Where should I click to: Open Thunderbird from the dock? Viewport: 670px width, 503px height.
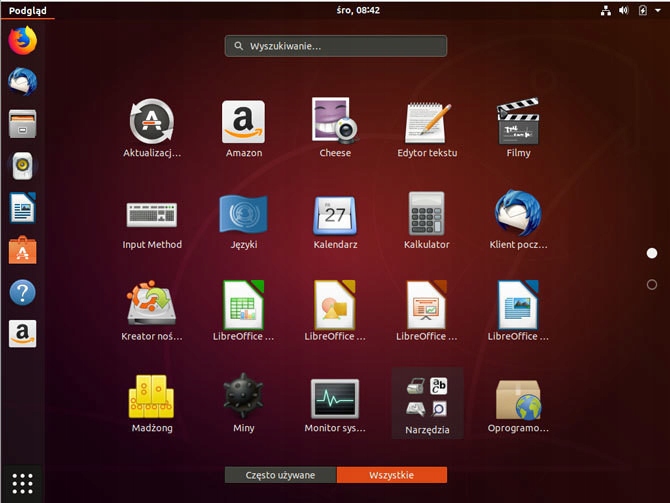[23, 82]
